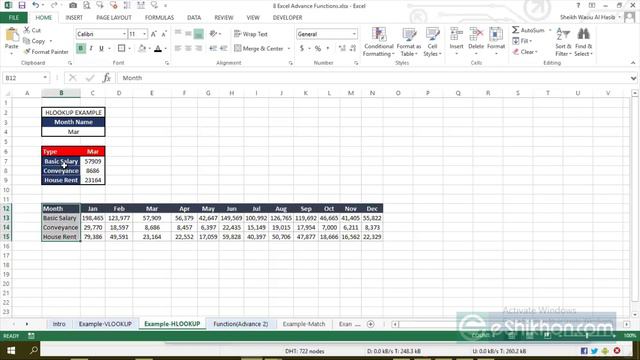Switch to the REVIEW tab
The image size is (640, 360).
(224, 18)
